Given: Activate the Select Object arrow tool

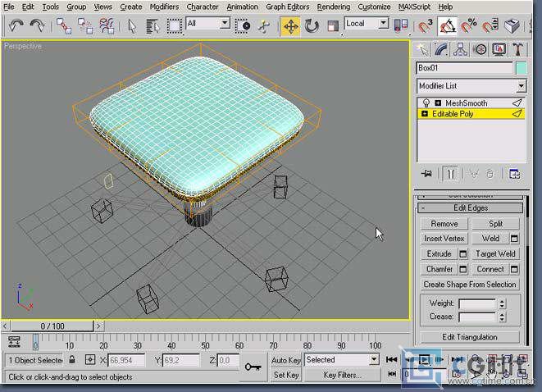Looking at the screenshot, I should pos(132,26).
